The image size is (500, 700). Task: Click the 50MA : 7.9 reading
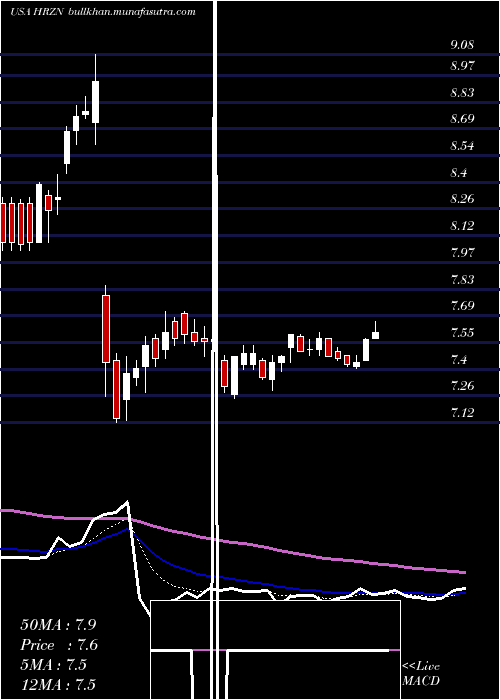pyautogui.click(x=57, y=625)
